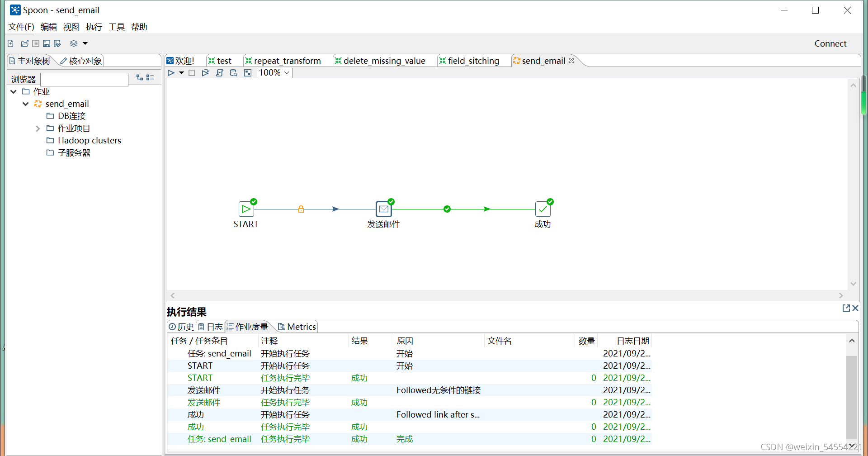Click the unconditional lock icon on hop
The width and height of the screenshot is (868, 456).
(x=301, y=209)
